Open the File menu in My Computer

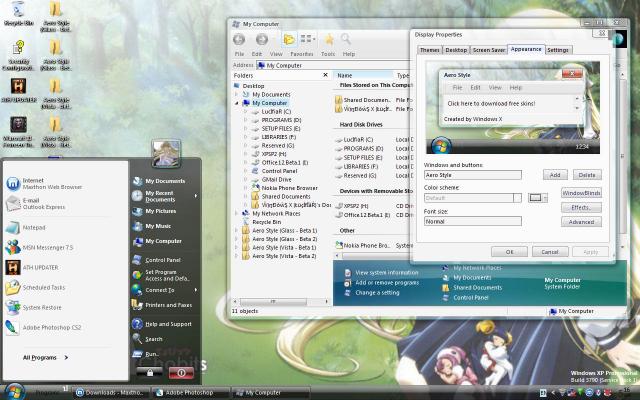(239, 54)
